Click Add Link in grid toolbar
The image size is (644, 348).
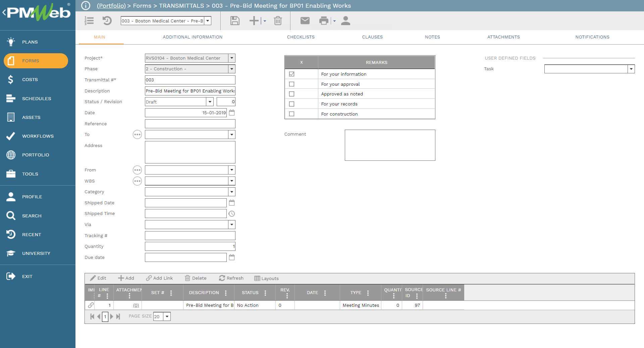(159, 278)
